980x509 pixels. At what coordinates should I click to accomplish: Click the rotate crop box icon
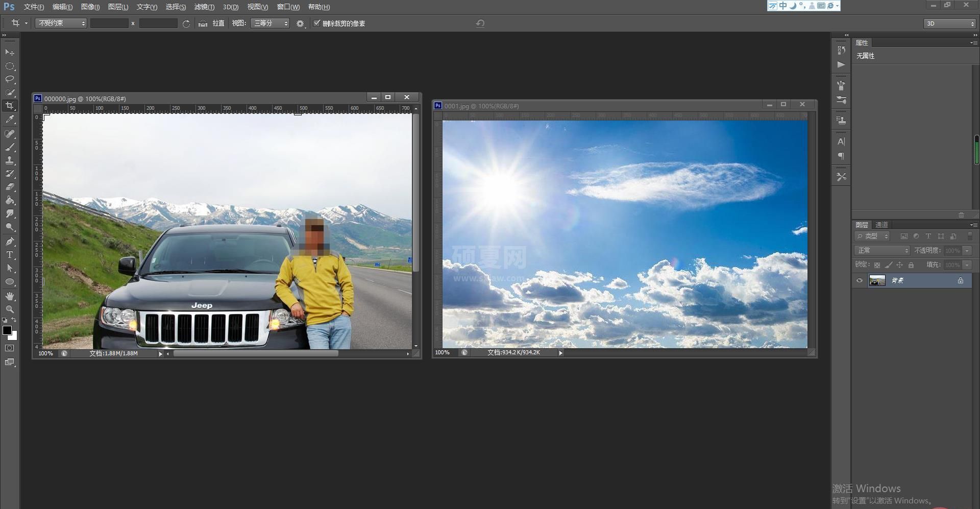(x=186, y=23)
